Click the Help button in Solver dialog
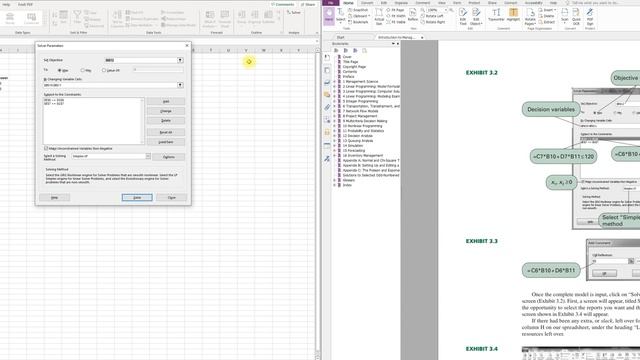Image resolution: width=640 pixels, height=360 pixels. pos(54,198)
